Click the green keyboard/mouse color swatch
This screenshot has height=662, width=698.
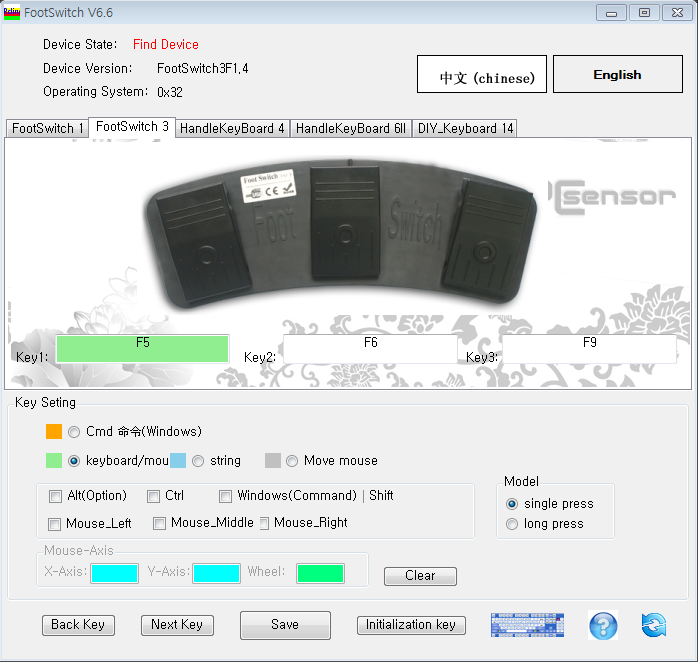(x=54, y=461)
